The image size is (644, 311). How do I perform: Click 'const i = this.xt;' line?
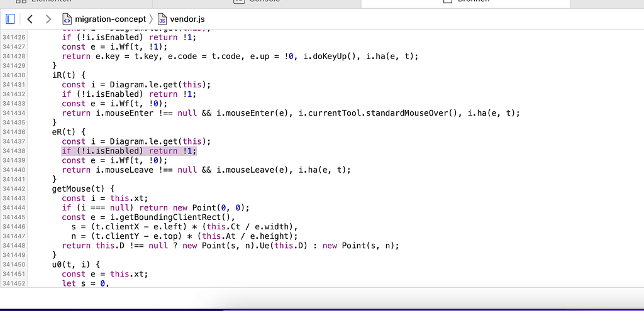[x=105, y=198]
